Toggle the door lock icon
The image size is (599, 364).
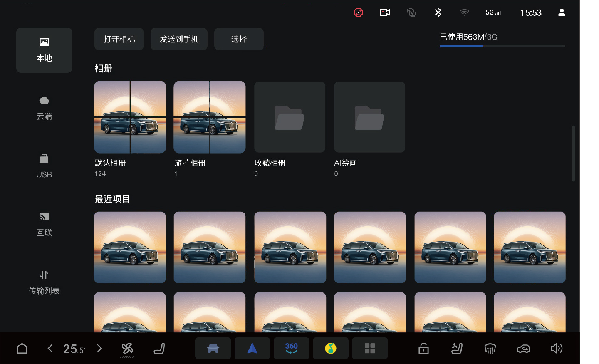[423, 349]
